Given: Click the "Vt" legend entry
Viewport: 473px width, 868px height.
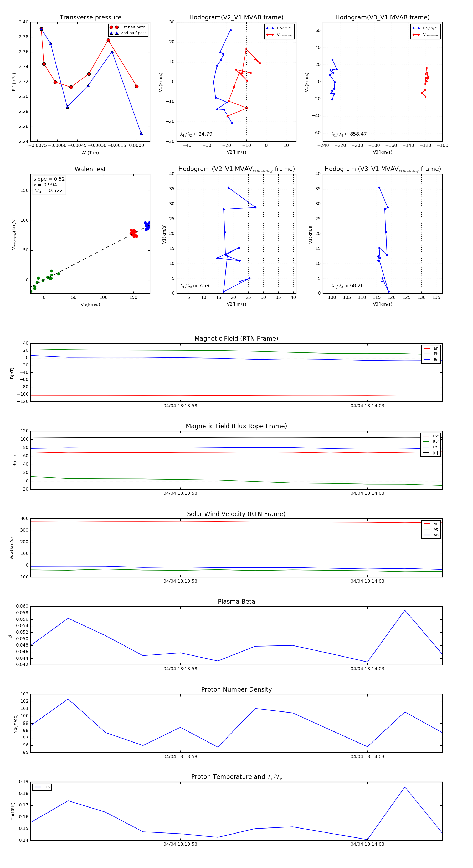Looking at the screenshot, I should tap(431, 529).
